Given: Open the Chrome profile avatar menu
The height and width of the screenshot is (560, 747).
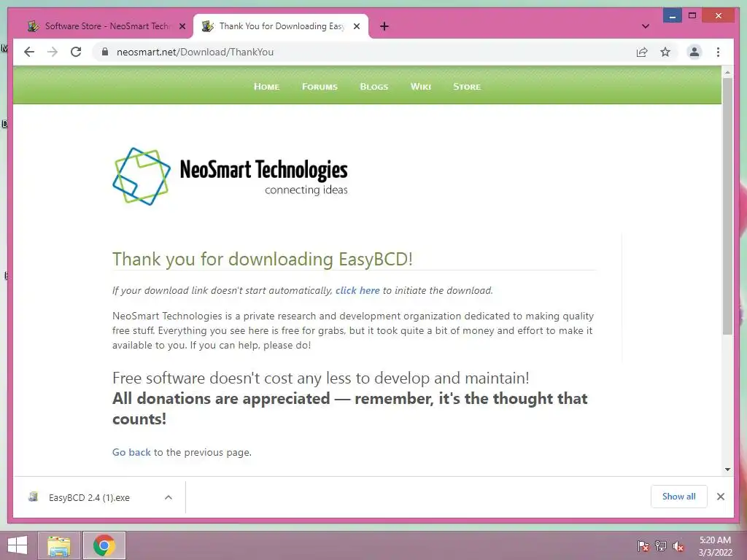Looking at the screenshot, I should 694,52.
